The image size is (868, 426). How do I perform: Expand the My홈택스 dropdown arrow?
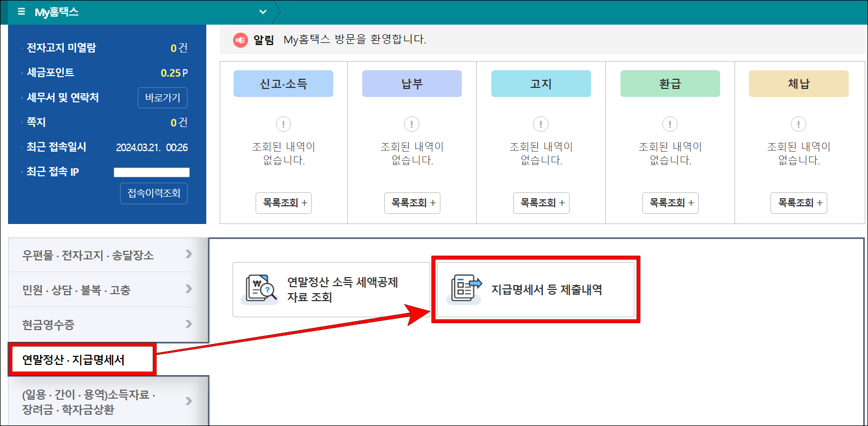click(263, 12)
